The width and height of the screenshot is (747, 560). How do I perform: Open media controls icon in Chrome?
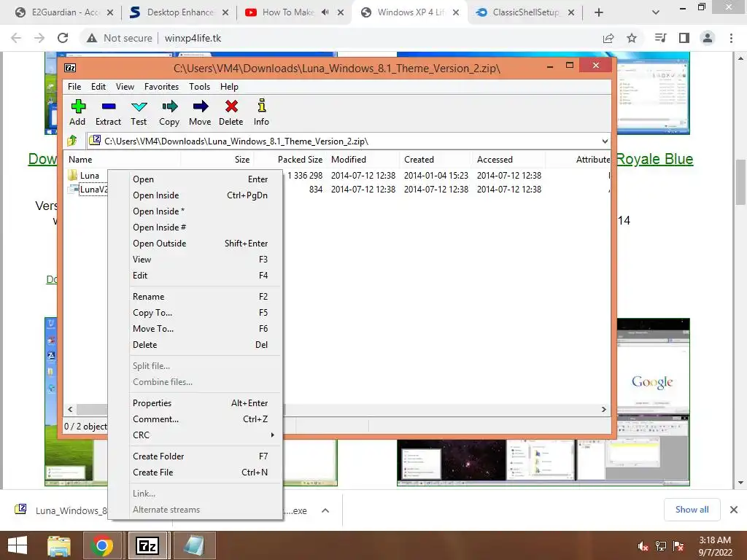click(x=660, y=38)
